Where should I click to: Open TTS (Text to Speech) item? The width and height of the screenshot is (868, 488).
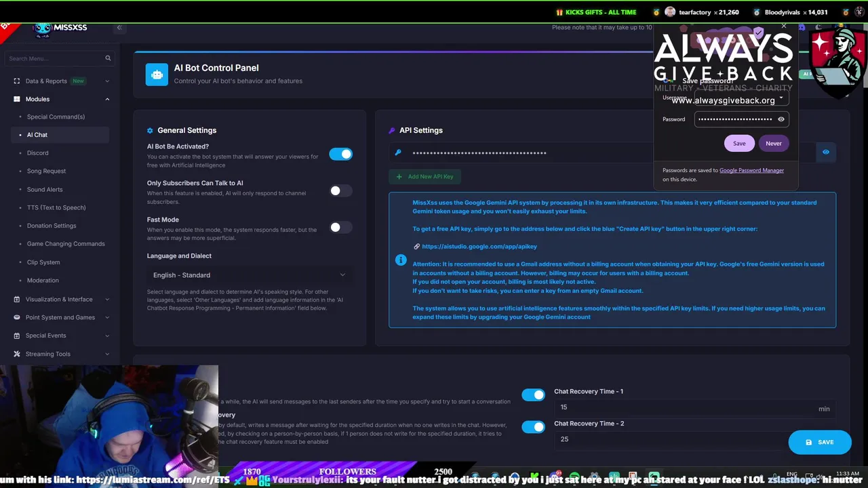click(x=56, y=207)
